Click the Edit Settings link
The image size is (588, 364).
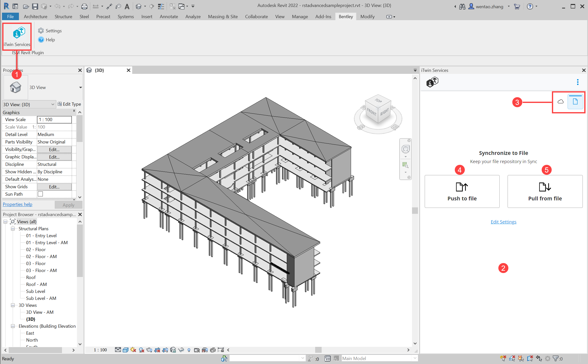tap(503, 222)
